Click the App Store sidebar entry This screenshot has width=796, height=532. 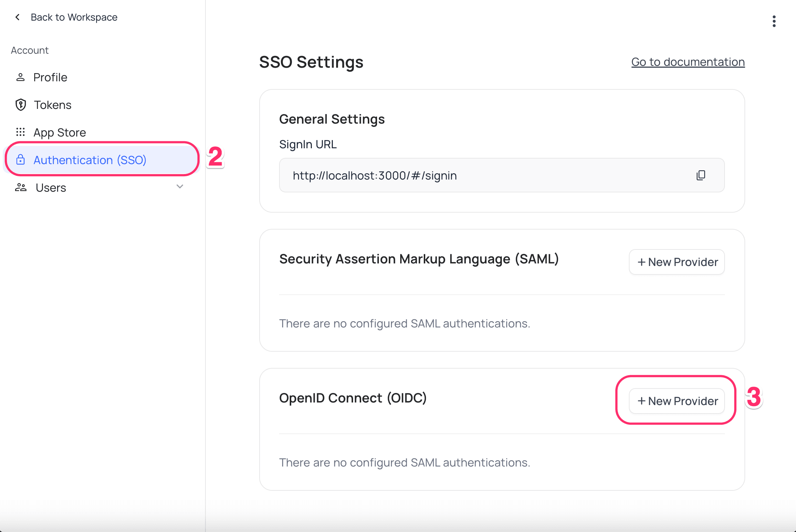(60, 132)
